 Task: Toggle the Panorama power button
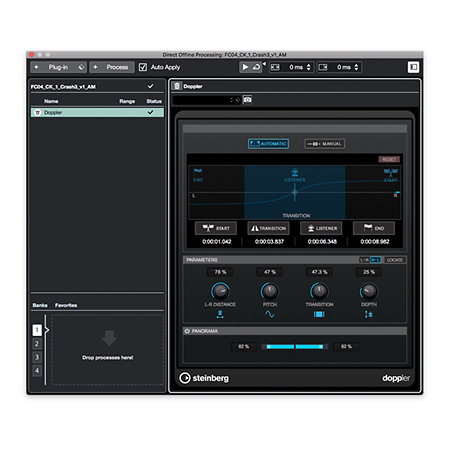(x=187, y=331)
